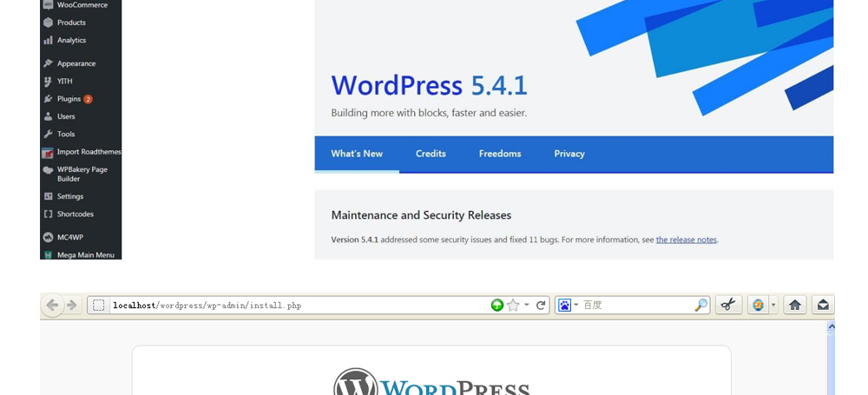Open the Plugins menu with update badge
Screen dimensions: 868x395
tap(69, 99)
